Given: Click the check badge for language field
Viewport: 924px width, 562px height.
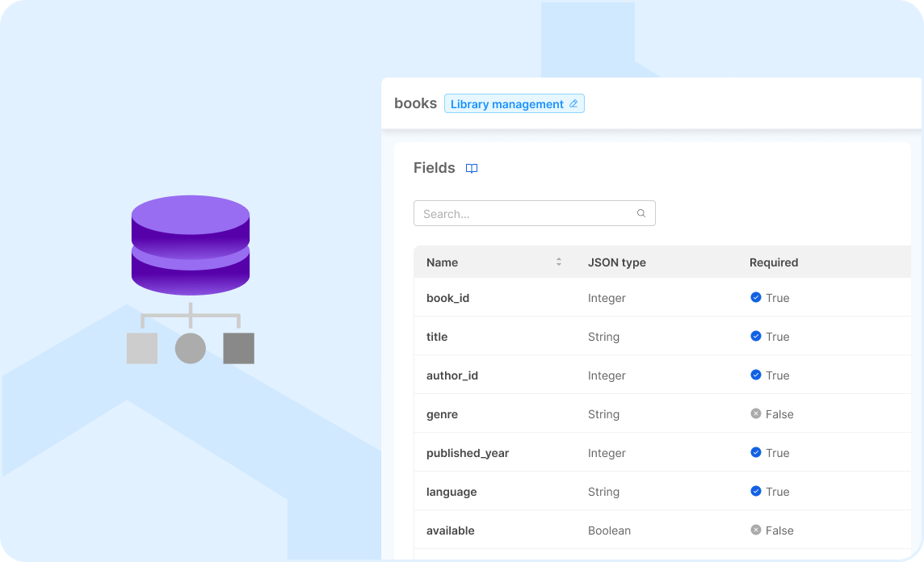Looking at the screenshot, I should (x=756, y=492).
